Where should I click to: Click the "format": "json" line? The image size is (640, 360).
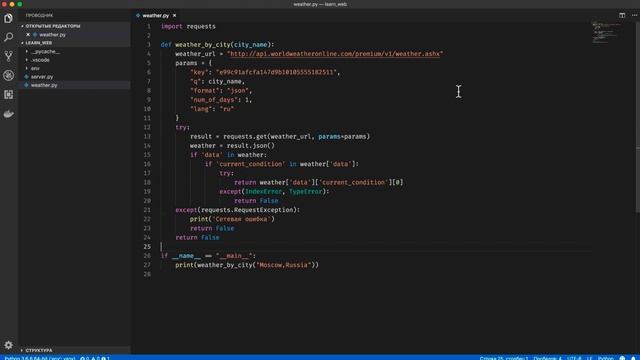[221, 91]
